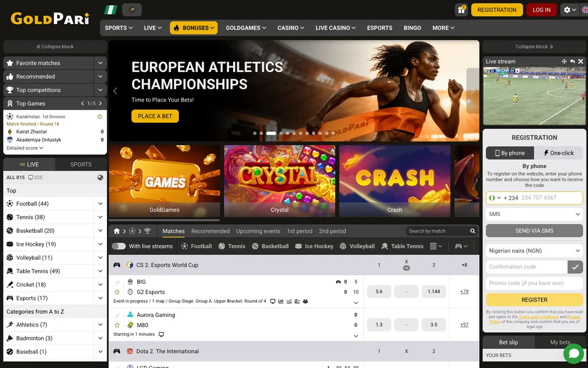Open Nigerian naira currency dropdown
The image size is (588, 368).
[534, 251]
